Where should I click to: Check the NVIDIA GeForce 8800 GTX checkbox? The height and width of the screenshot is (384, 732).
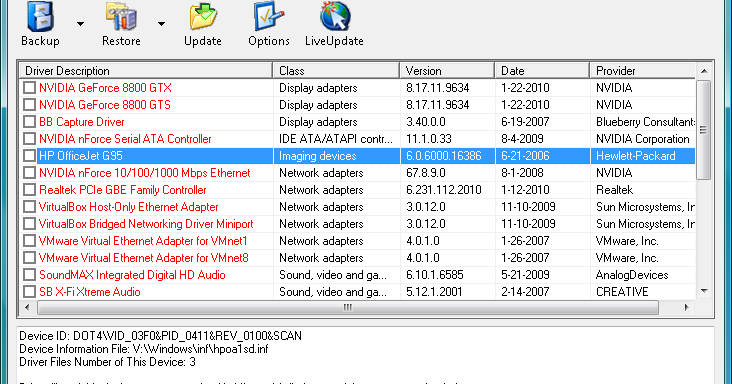[x=29, y=88]
